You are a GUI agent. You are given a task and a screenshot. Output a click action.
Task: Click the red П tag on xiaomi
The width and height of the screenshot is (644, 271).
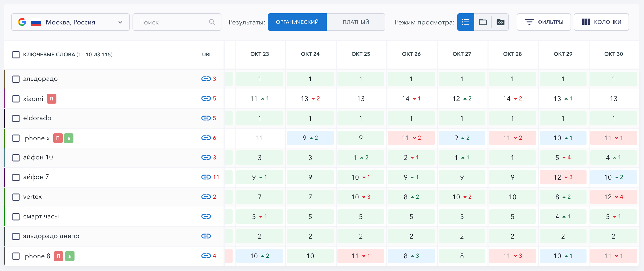[x=52, y=99]
